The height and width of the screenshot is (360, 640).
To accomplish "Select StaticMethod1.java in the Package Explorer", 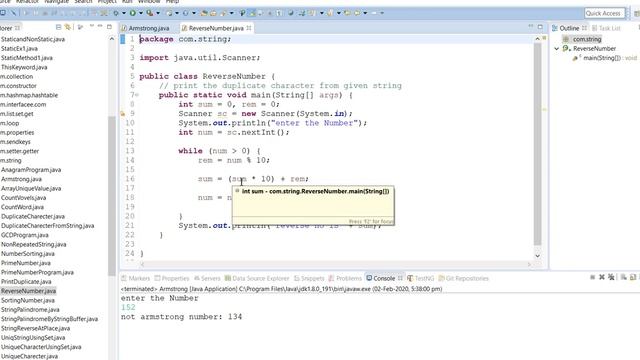I will click(27, 58).
